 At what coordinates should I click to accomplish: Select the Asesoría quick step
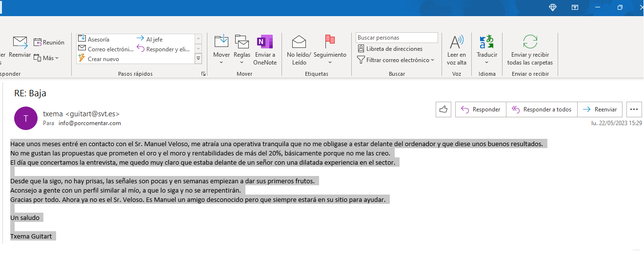coord(94,39)
